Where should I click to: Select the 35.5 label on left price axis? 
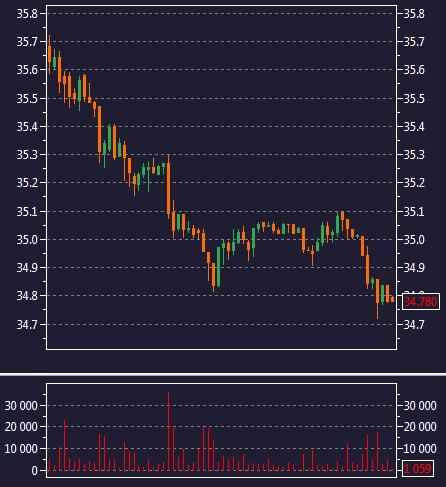(x=27, y=98)
